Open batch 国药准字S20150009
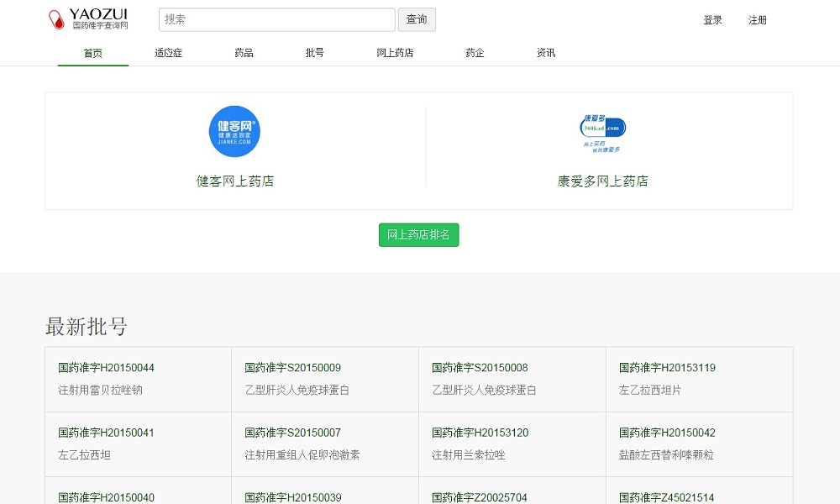 [x=293, y=368]
